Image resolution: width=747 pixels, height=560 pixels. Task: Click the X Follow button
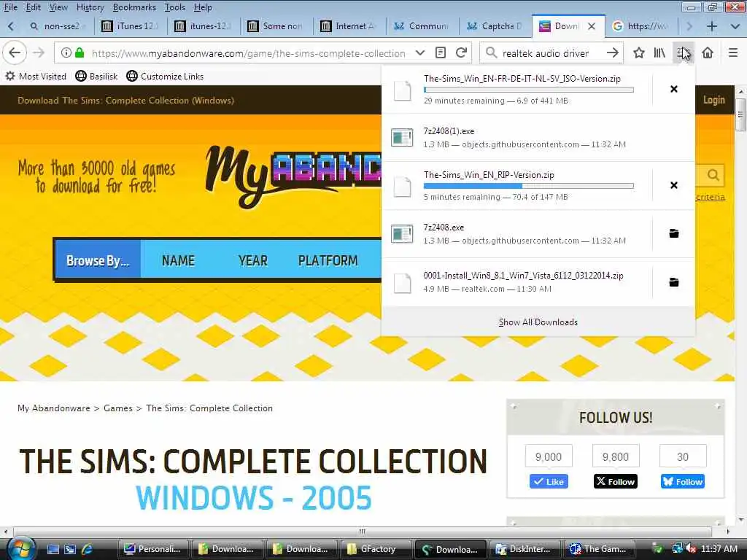pos(616,481)
